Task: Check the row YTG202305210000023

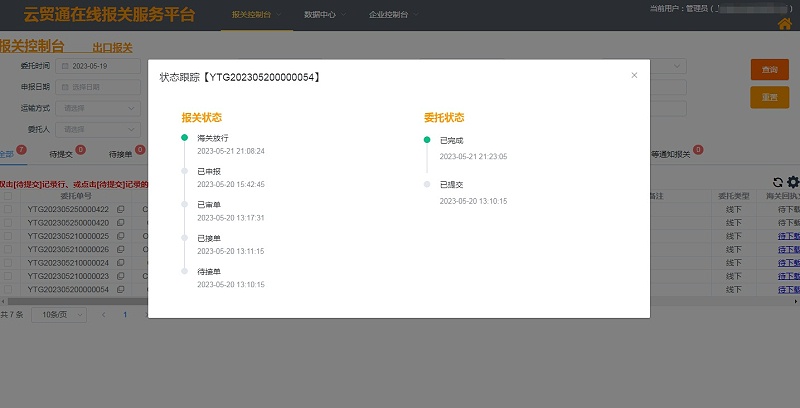Action: [x=8, y=275]
